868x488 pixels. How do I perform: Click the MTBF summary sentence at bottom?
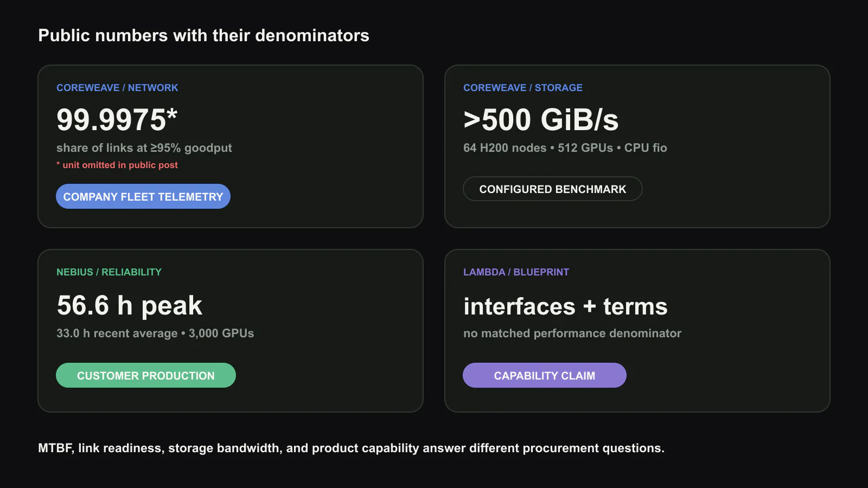[x=351, y=448]
